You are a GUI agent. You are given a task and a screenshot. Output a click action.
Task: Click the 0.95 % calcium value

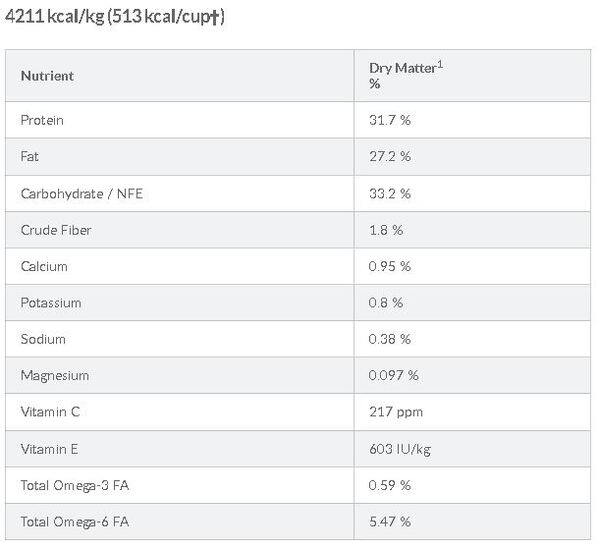click(x=390, y=266)
